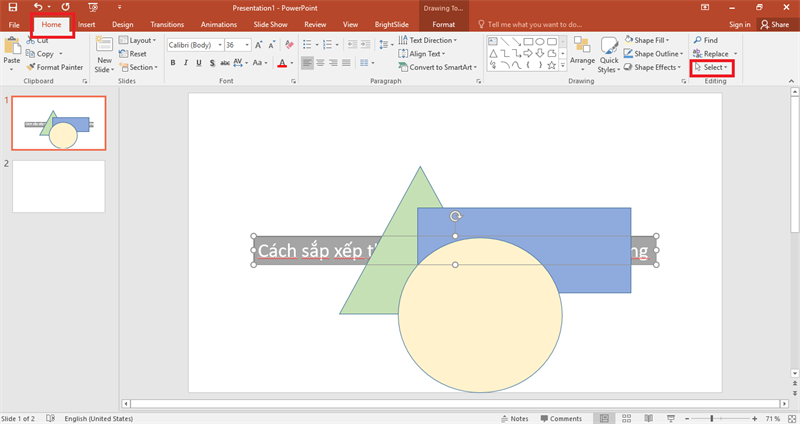800x424 pixels.
Task: Open the font size combo box
Action: pos(238,45)
